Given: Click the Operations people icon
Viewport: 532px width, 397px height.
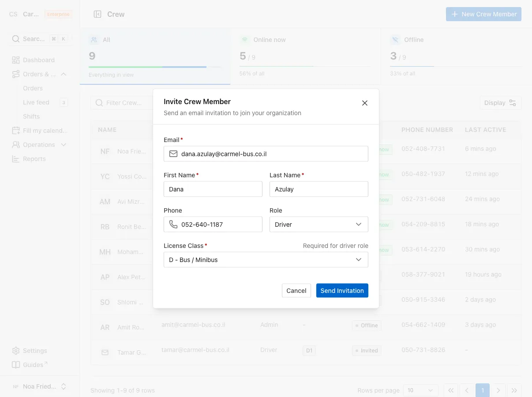Looking at the screenshot, I should point(16,145).
